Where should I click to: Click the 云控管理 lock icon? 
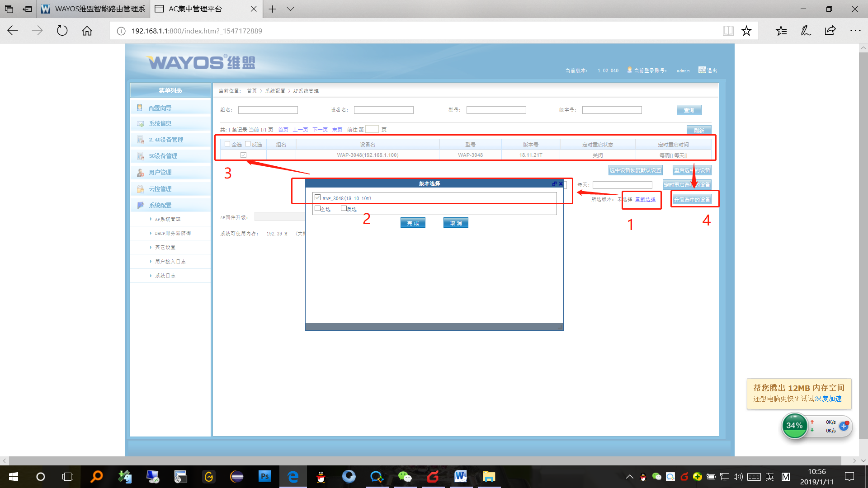coord(140,189)
